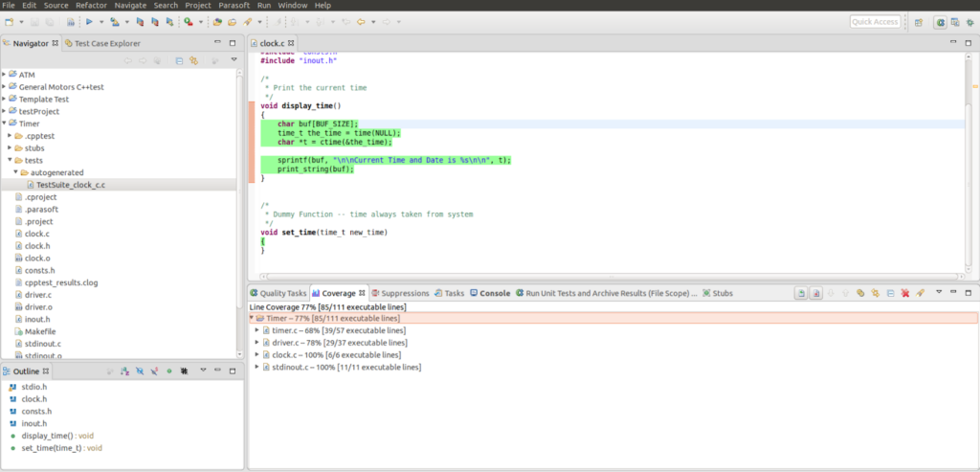
Task: Click the editor vertical scrollbar
Action: (x=968, y=163)
